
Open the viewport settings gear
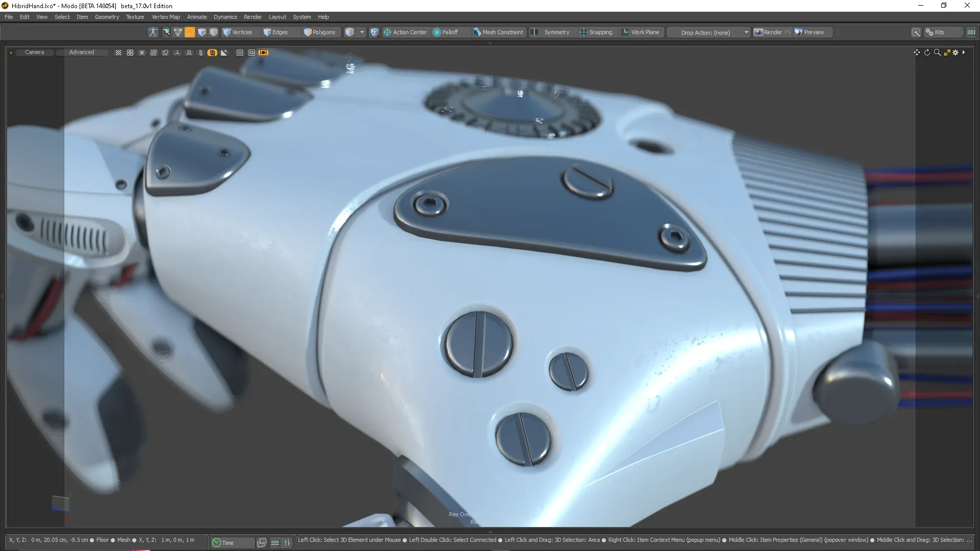click(956, 53)
